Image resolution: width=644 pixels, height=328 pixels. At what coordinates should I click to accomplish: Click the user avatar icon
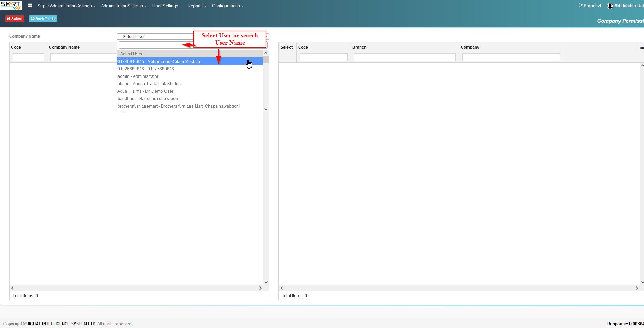pos(610,6)
